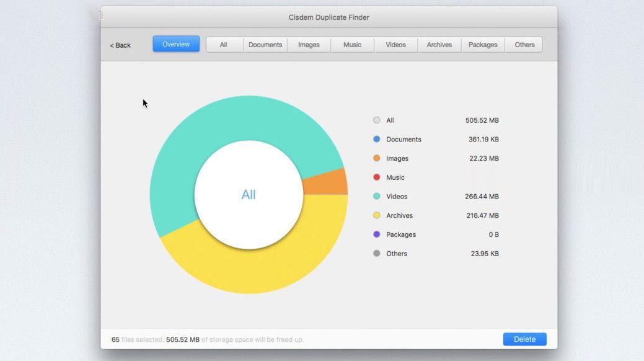644x361 pixels.
Task: Switch to the All tab
Action: (x=223, y=45)
